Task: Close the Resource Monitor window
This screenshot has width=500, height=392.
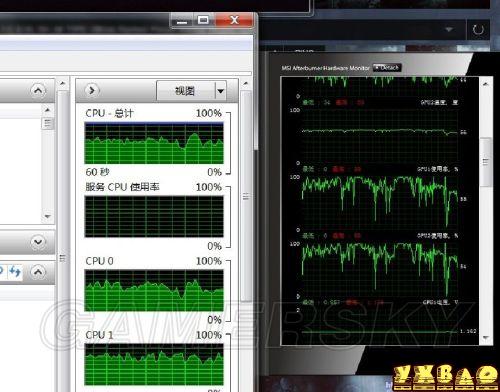Action: click(234, 20)
